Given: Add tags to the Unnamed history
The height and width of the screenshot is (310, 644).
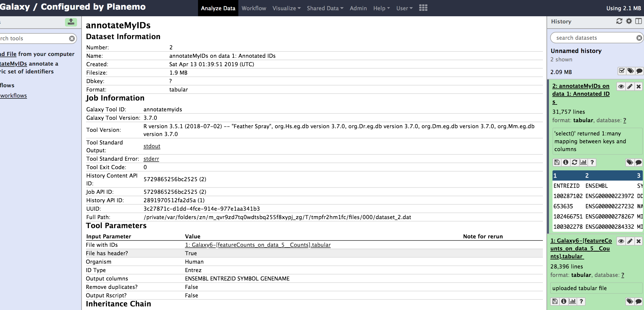Looking at the screenshot, I should point(631,71).
